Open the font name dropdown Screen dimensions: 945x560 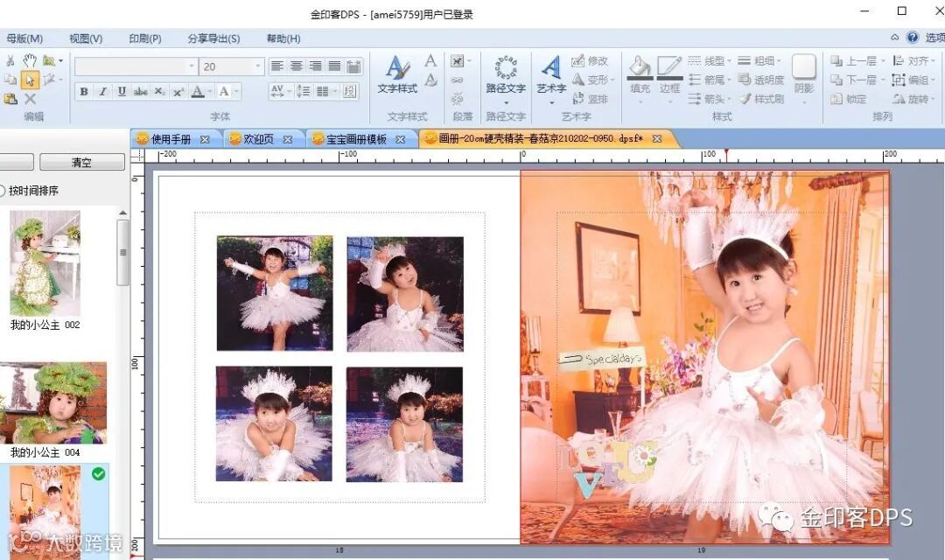(192, 66)
